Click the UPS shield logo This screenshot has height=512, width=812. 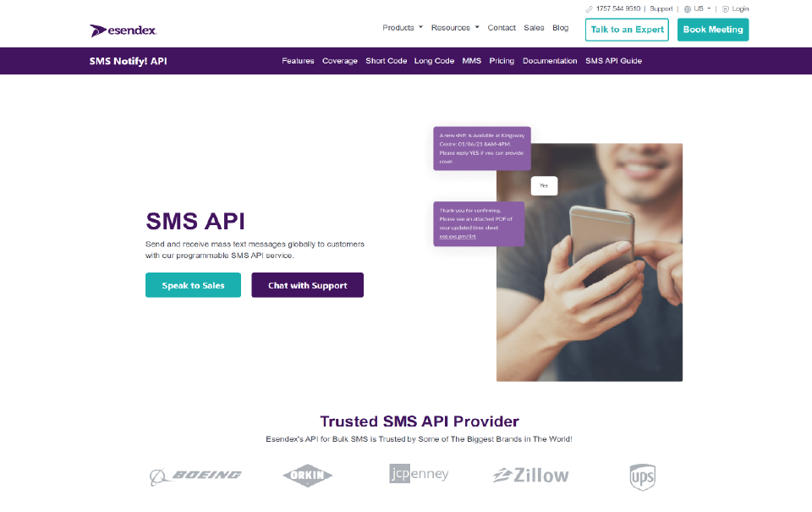pos(643,476)
